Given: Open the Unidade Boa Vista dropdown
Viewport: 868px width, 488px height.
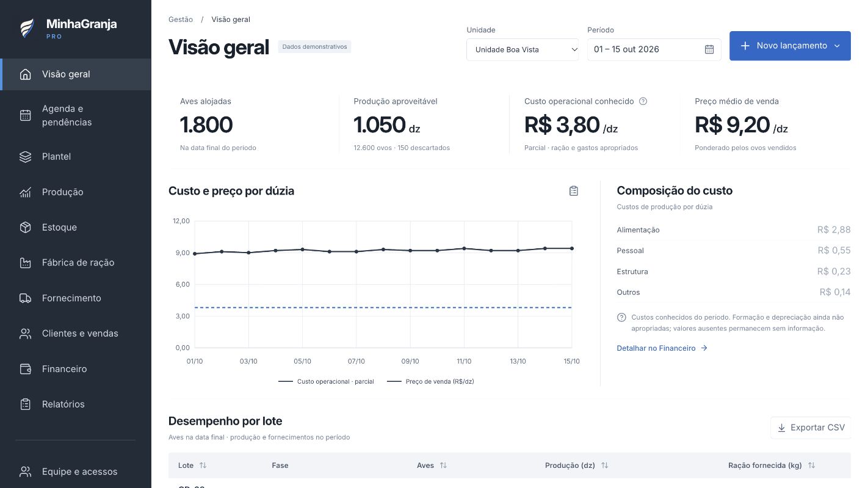Looking at the screenshot, I should 523,49.
